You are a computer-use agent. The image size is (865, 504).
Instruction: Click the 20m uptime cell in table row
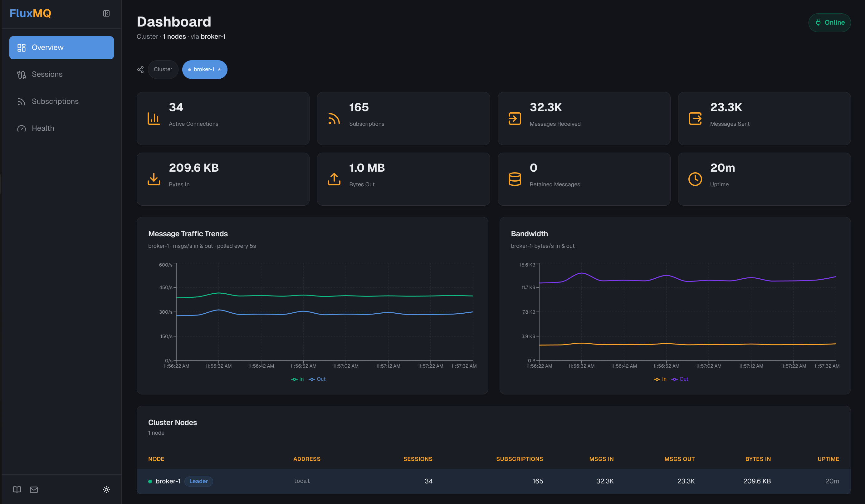click(x=832, y=481)
